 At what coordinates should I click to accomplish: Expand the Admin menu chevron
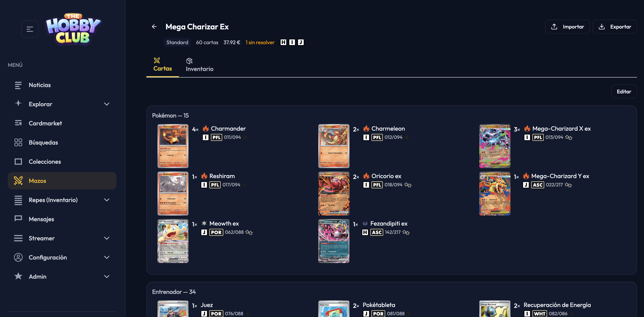coord(107,277)
